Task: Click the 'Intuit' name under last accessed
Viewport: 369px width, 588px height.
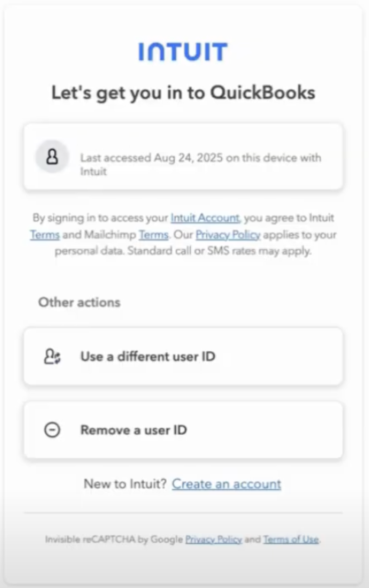Action: 93,172
